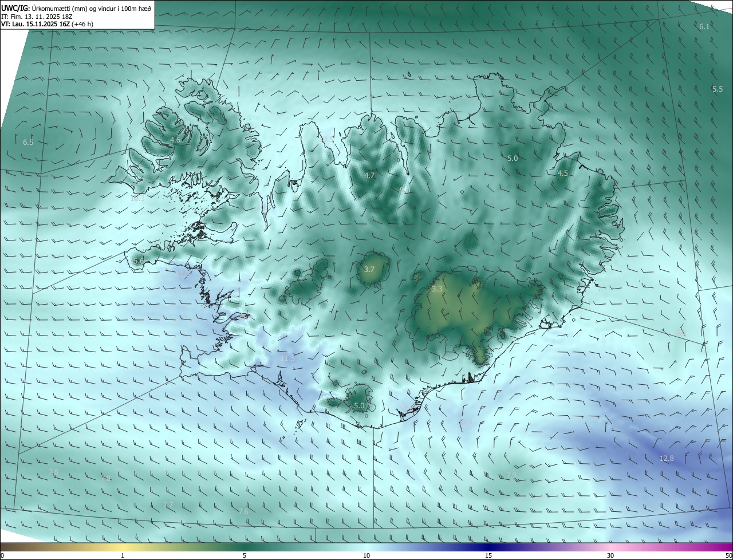Click the 7.6 value label on the map

coord(243,511)
